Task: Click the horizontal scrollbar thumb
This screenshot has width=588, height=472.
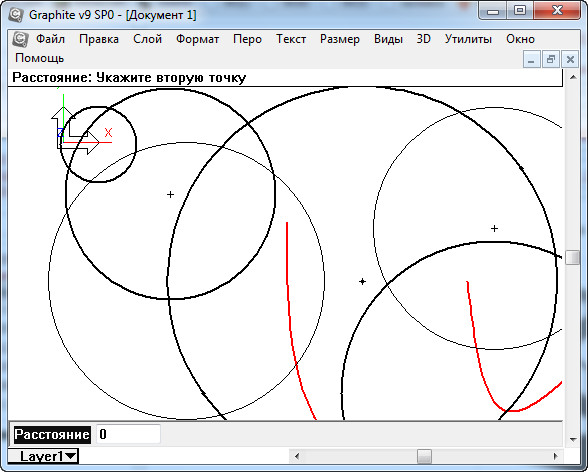Action: [424, 456]
